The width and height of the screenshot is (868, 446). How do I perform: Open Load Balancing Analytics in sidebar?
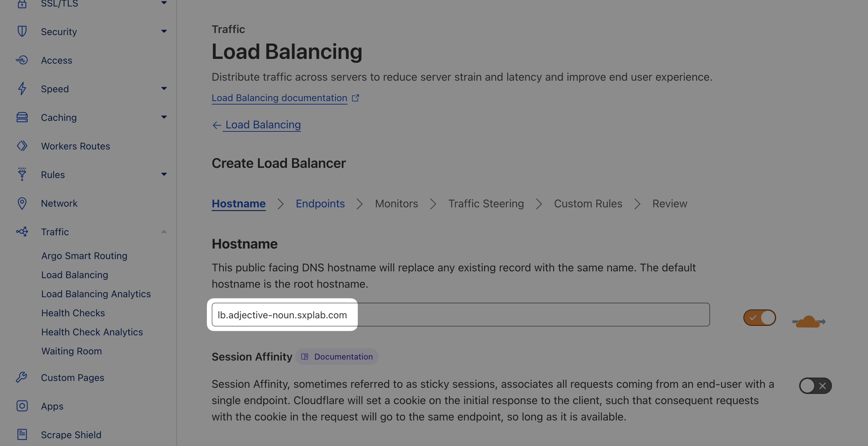(x=96, y=294)
